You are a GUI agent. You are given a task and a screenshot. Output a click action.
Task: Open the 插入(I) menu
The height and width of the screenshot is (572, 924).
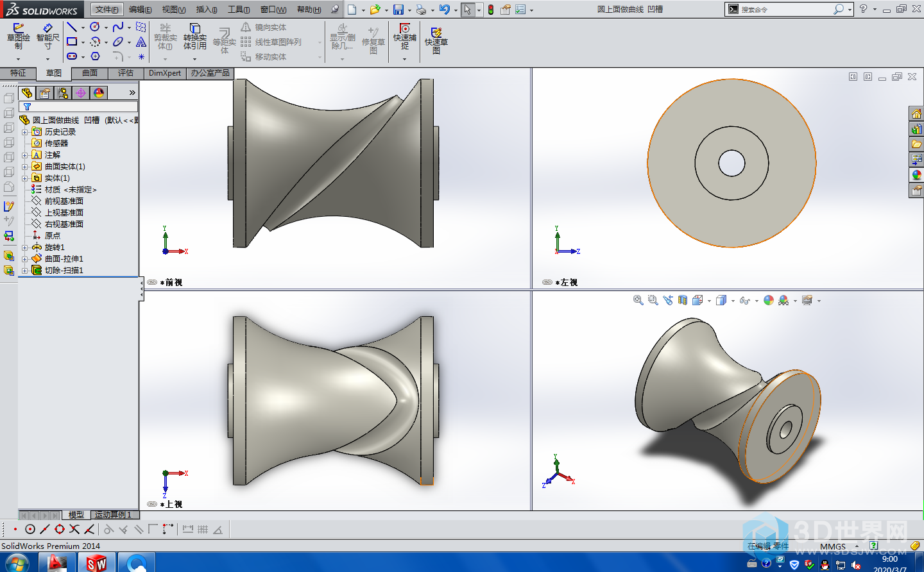pyautogui.click(x=207, y=10)
